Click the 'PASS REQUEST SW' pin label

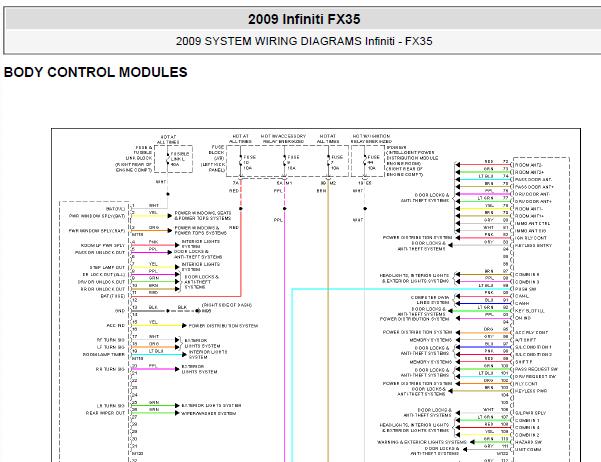pyautogui.click(x=536, y=369)
